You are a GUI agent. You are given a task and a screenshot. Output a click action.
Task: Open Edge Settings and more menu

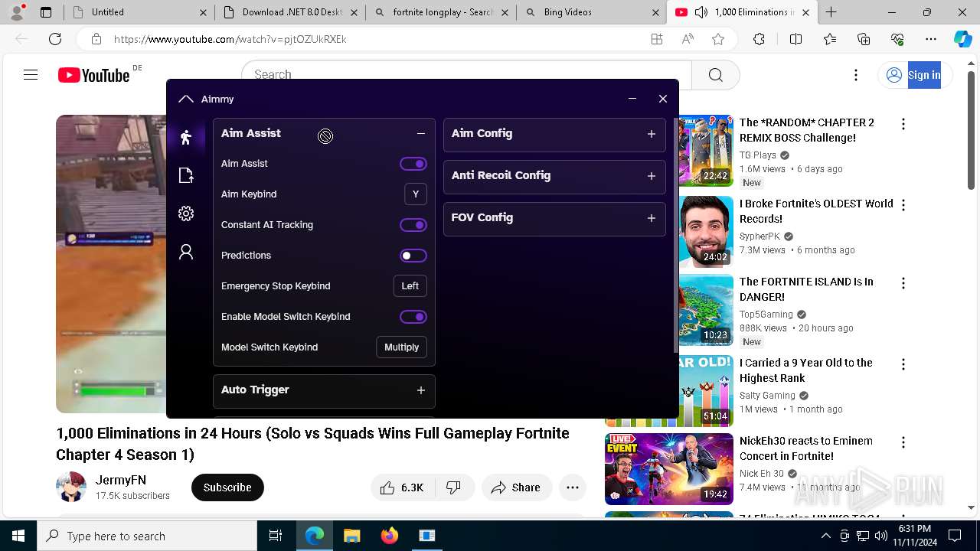(x=931, y=39)
